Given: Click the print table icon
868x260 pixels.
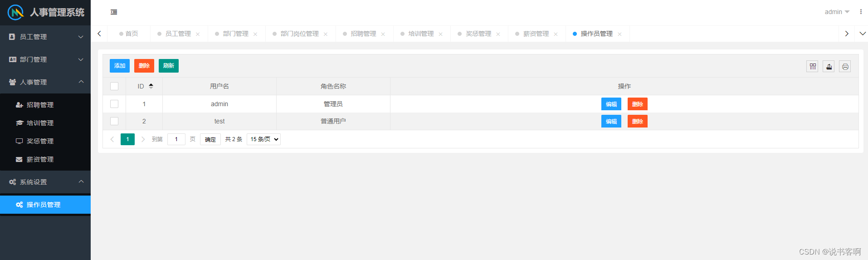Looking at the screenshot, I should [845, 66].
